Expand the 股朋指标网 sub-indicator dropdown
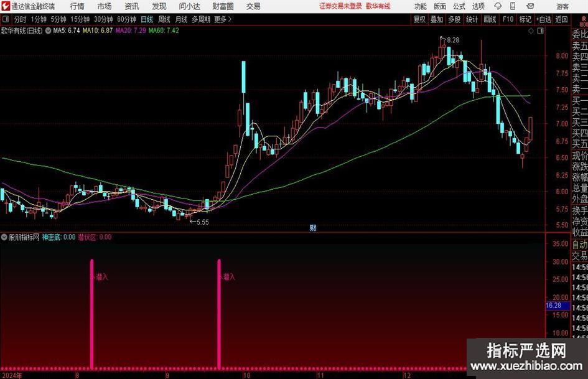This screenshot has width=588, height=379. click(4, 237)
